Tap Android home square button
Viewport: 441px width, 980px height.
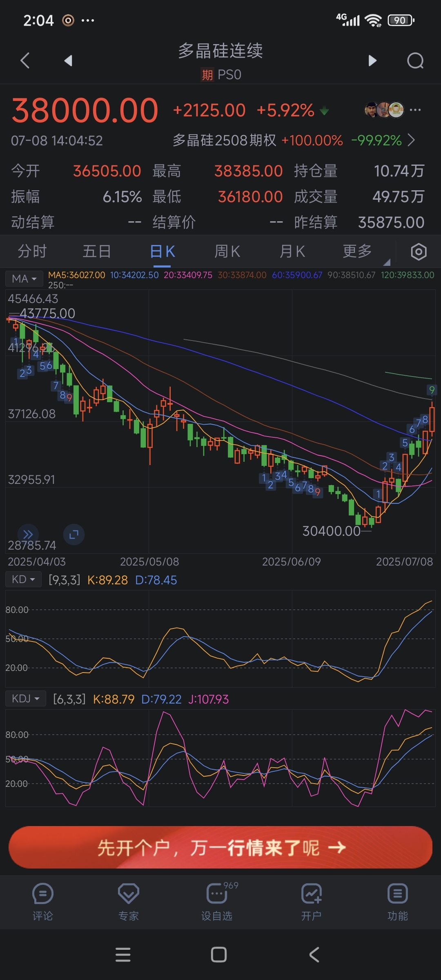(x=219, y=955)
